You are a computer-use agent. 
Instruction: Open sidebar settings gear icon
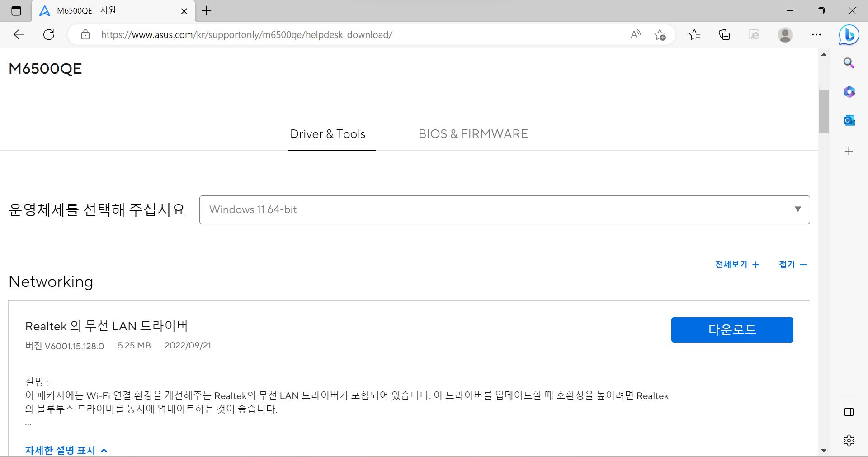pyautogui.click(x=849, y=440)
